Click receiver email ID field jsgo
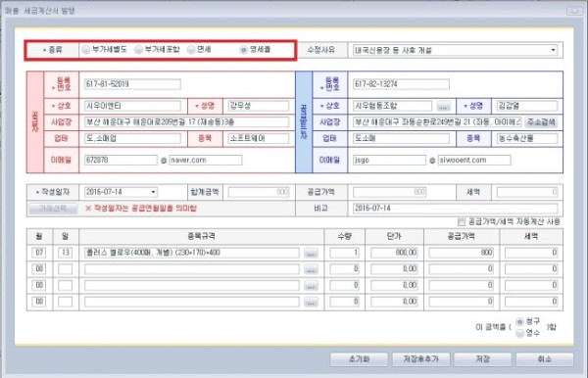The image size is (588, 378). pos(389,160)
